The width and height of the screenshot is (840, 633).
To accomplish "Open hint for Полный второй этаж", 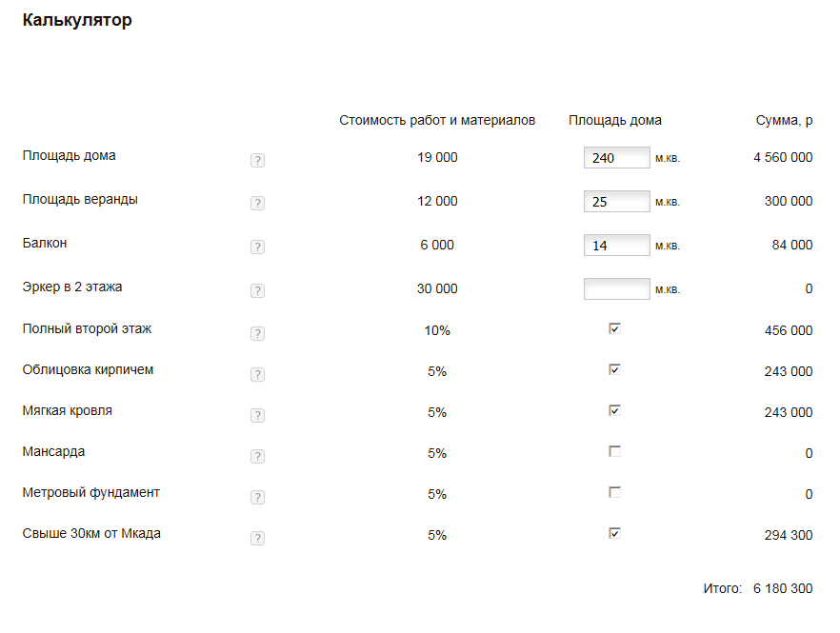I will click(x=257, y=334).
